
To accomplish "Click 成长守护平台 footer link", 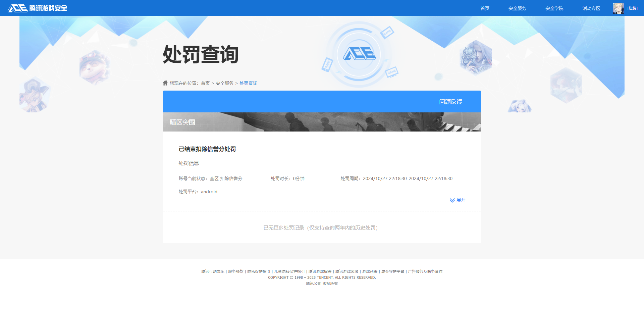I will click(393, 271).
